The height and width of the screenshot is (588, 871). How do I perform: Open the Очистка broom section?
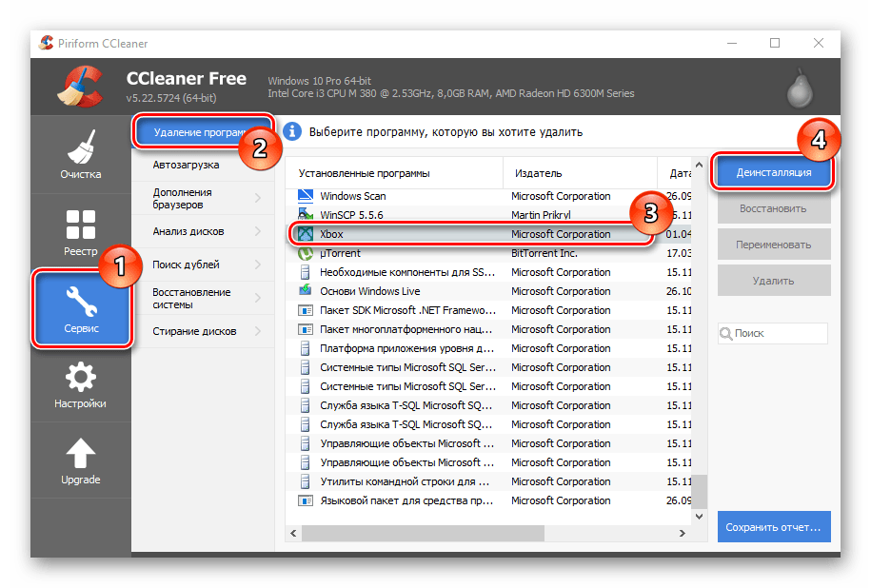[x=81, y=154]
